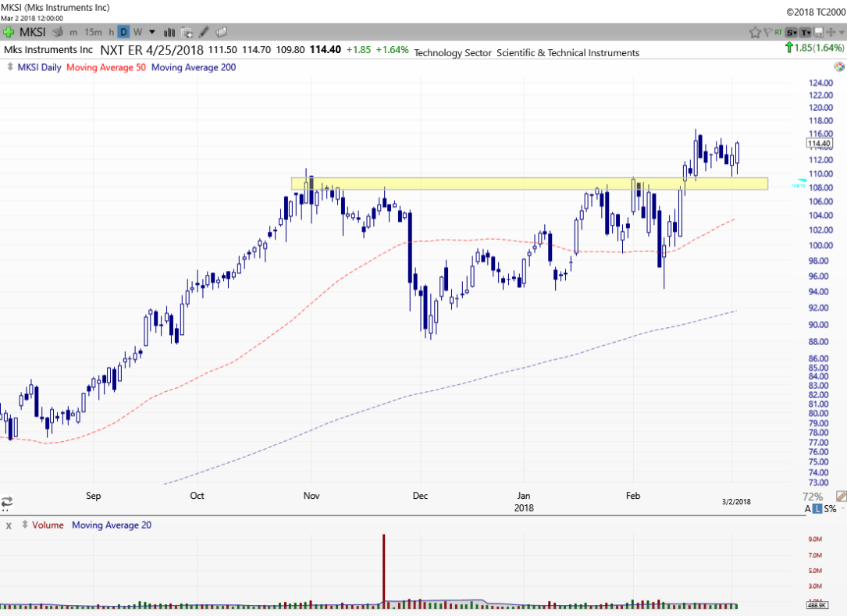Expand the timeframe dropdown arrow

point(151,32)
